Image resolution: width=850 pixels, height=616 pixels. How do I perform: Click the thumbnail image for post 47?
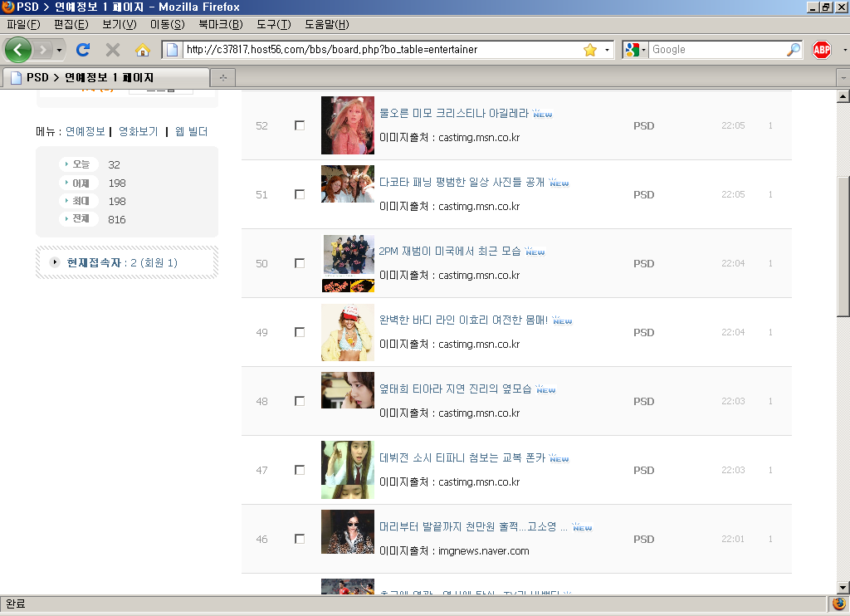347,470
